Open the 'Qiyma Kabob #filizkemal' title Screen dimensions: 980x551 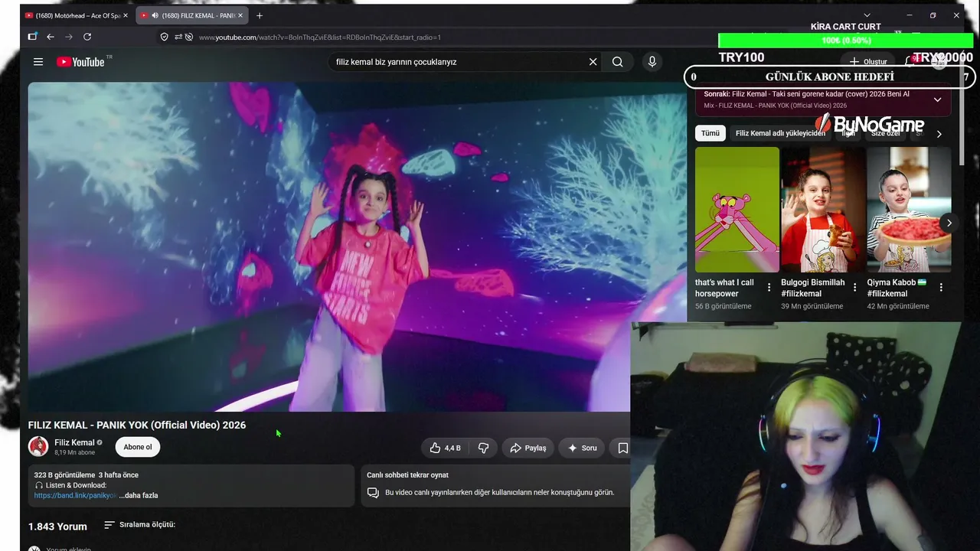(897, 288)
